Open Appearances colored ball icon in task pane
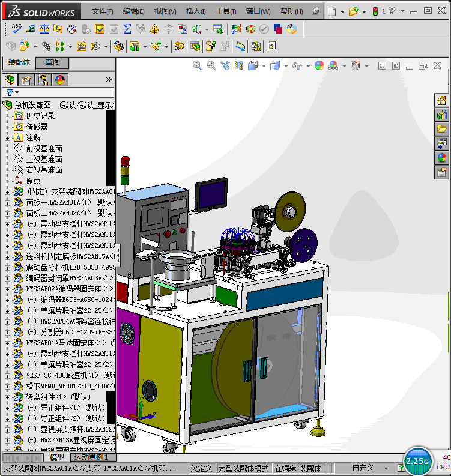This screenshot has height=476, width=451. 441,158
